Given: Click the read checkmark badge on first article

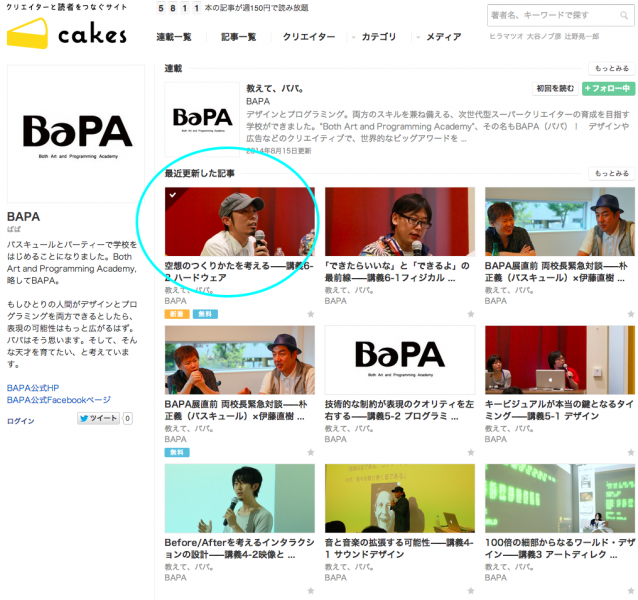Looking at the screenshot, I should pos(173,195).
